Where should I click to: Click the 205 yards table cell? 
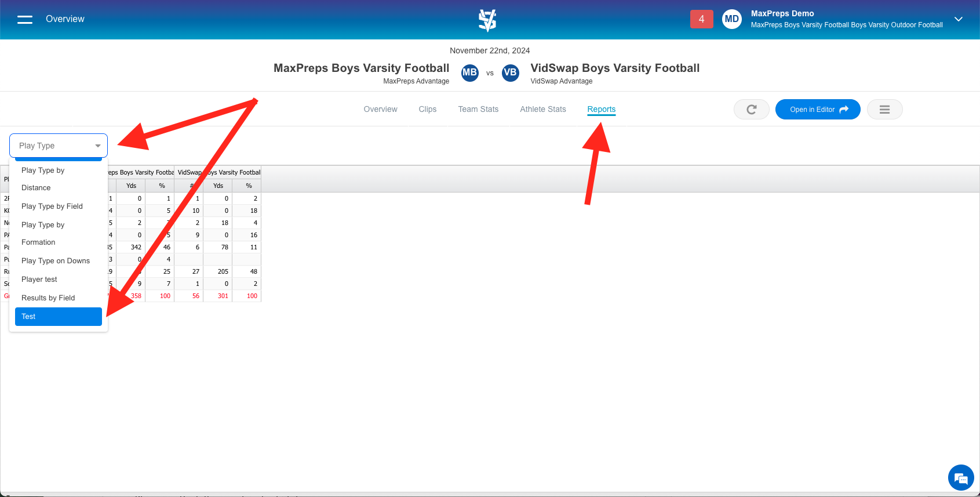[x=218, y=271]
